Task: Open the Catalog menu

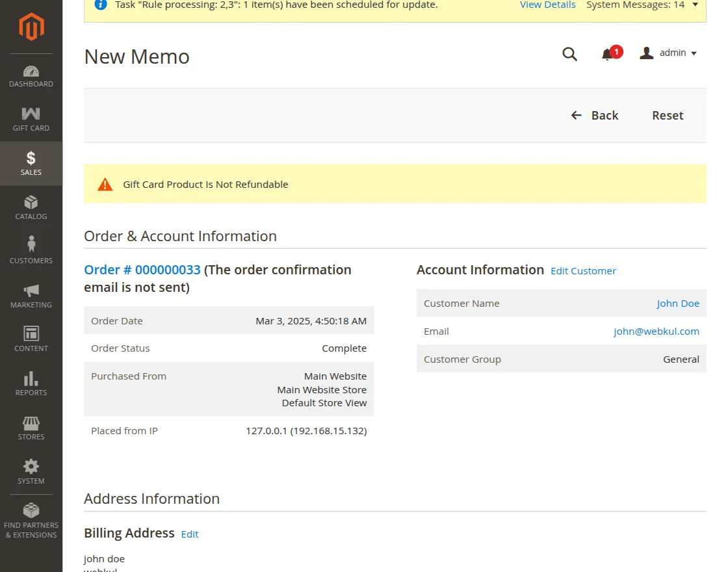Action: coord(31,208)
